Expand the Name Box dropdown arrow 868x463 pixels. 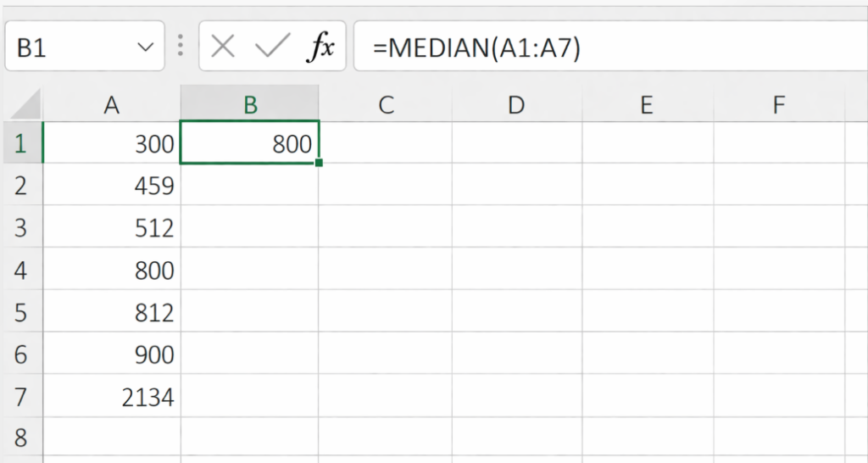point(146,47)
